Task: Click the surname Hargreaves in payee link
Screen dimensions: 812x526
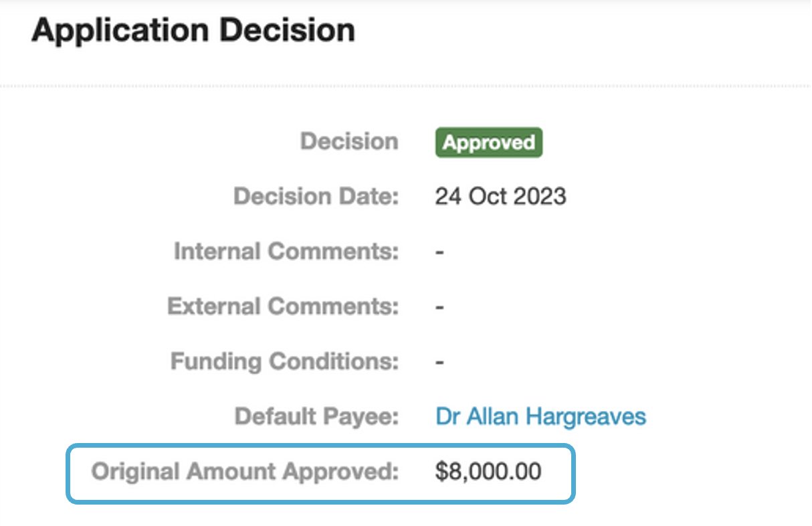Action: point(586,416)
